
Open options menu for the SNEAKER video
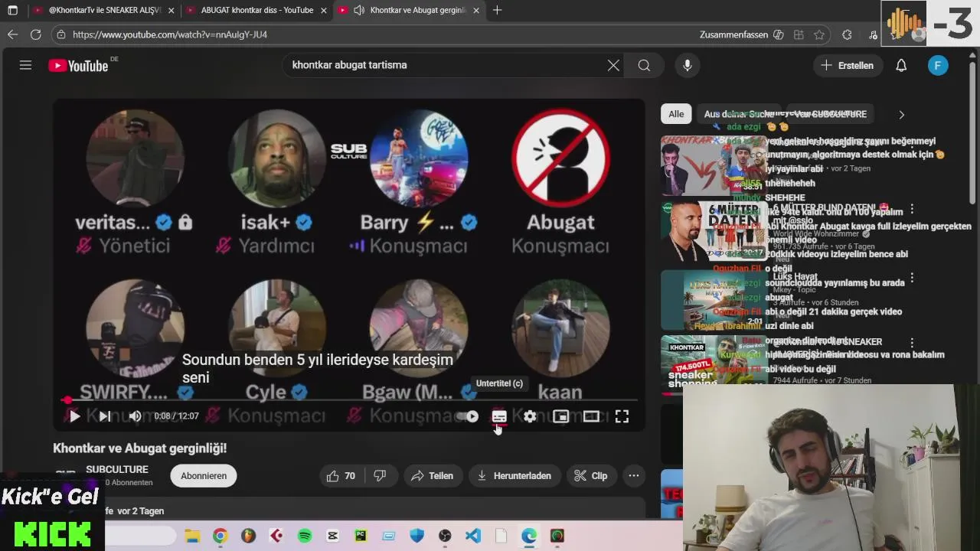click(x=912, y=344)
